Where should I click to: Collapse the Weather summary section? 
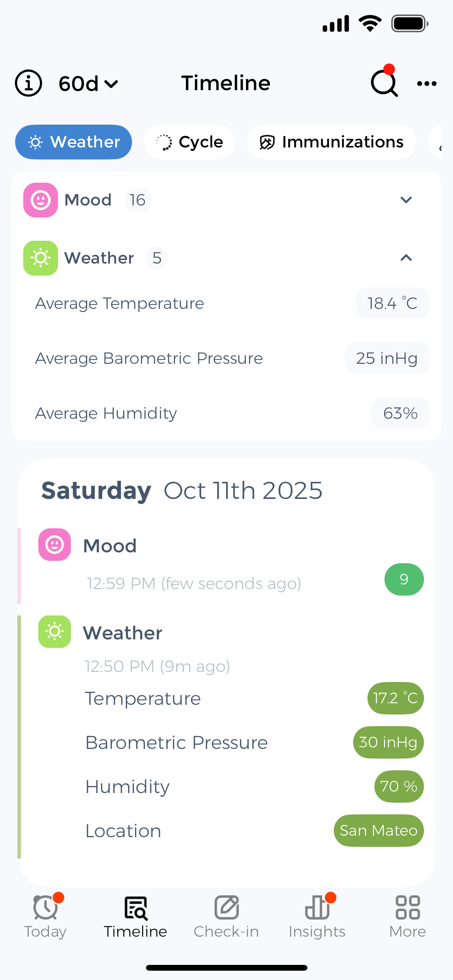click(406, 258)
